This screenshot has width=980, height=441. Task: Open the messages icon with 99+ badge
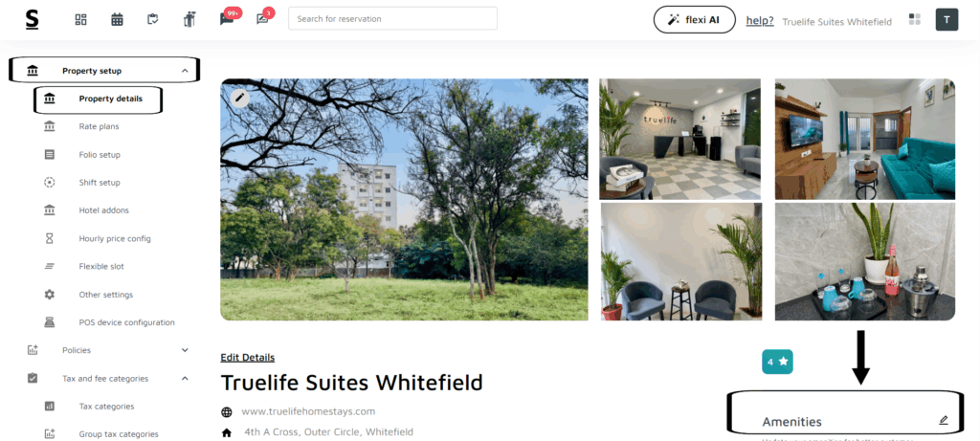coord(226,19)
